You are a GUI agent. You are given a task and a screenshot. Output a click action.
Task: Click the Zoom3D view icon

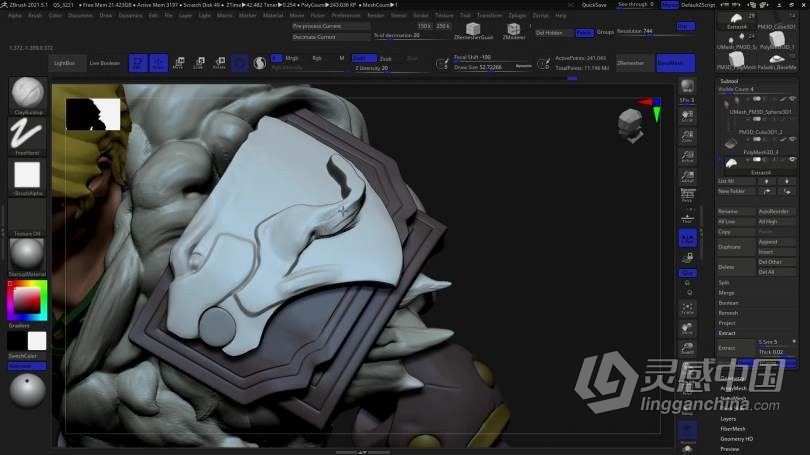688,348
